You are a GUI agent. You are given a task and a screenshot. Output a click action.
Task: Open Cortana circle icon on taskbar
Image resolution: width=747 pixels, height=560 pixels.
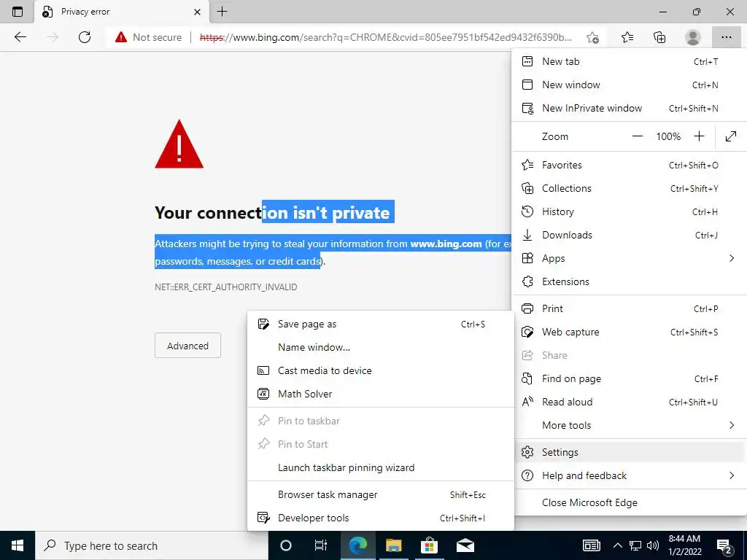286,545
